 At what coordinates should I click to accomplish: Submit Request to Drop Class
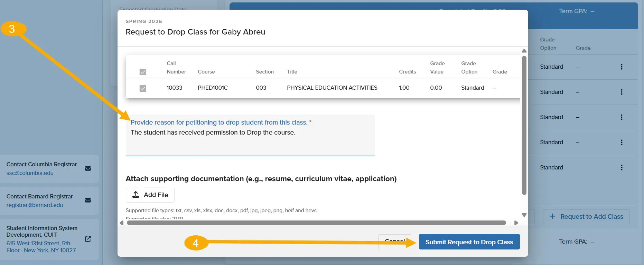pyautogui.click(x=469, y=242)
